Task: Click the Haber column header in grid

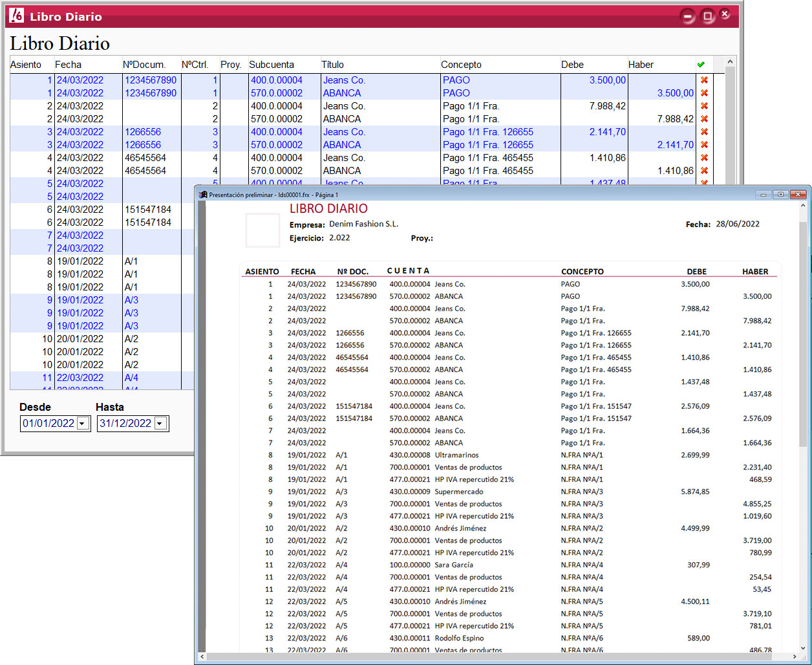Action: 661,65
